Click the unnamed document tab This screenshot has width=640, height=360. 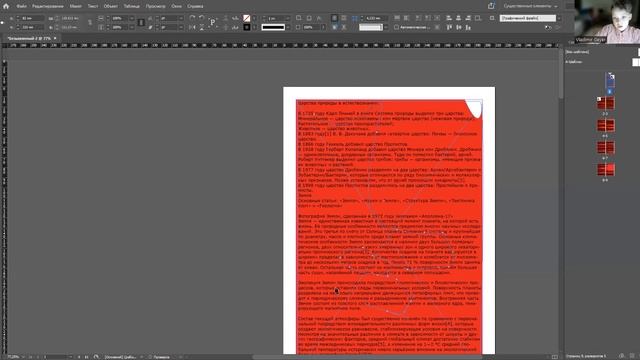[29, 38]
